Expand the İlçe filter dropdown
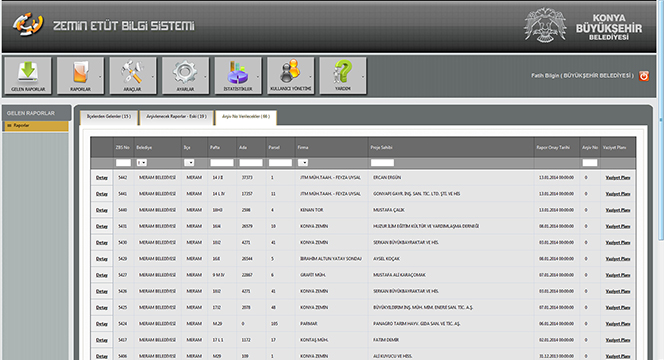The width and height of the screenshot is (664, 360). point(189,163)
